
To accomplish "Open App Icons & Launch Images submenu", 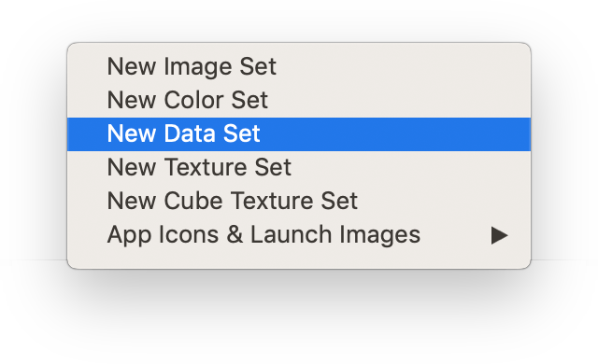I will [299, 234].
